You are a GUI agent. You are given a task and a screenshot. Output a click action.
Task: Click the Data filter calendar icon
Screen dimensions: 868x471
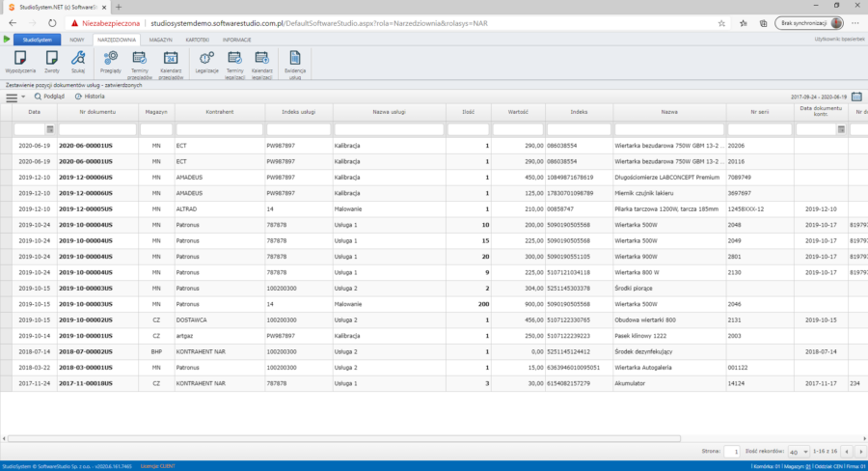(x=50, y=129)
